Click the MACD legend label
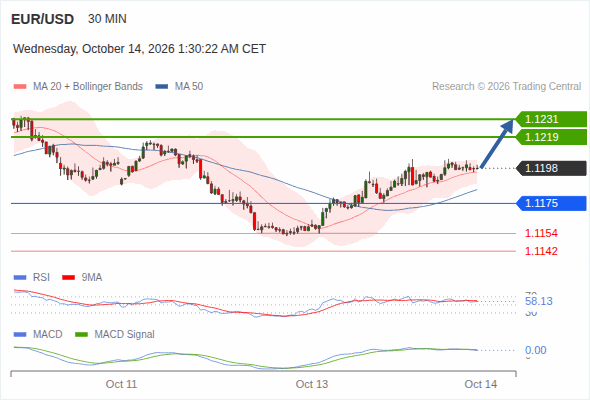The image size is (590, 400). click(48, 335)
